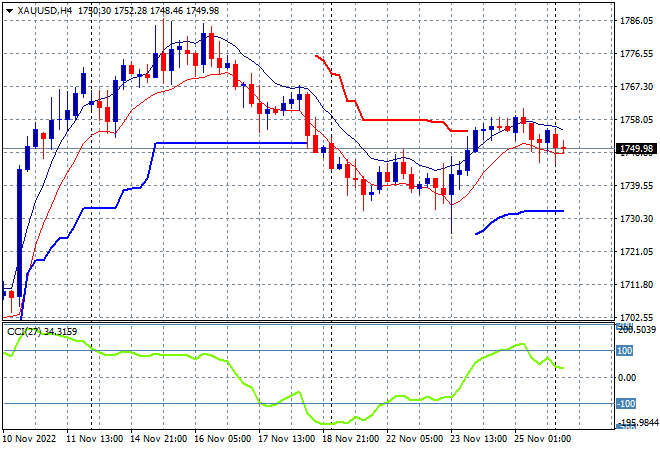Click the 1721.05 price axis label
The width and height of the screenshot is (660, 450).
(636, 252)
